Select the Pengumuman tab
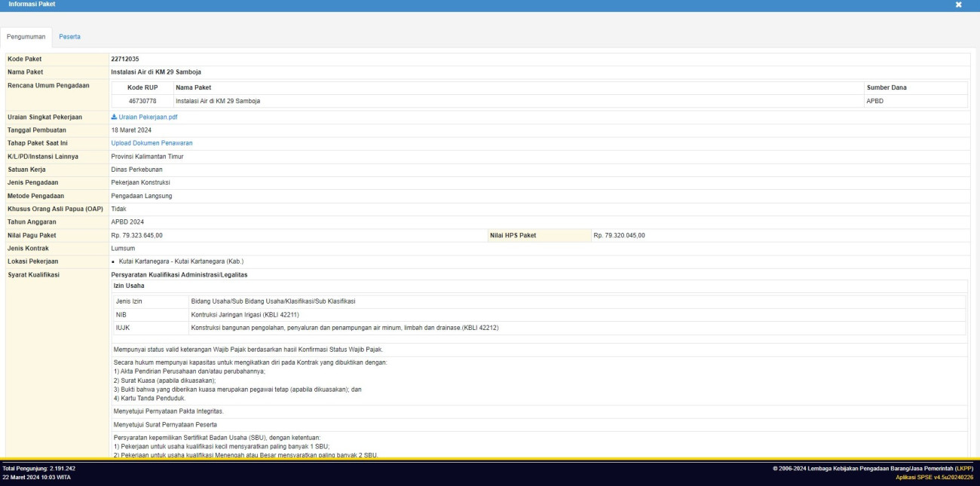This screenshot has height=486, width=980. click(x=26, y=37)
